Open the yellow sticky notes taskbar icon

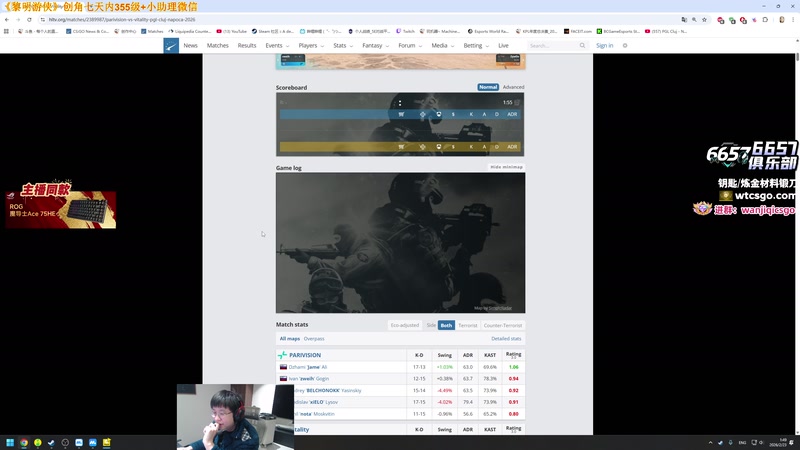pos(106,442)
